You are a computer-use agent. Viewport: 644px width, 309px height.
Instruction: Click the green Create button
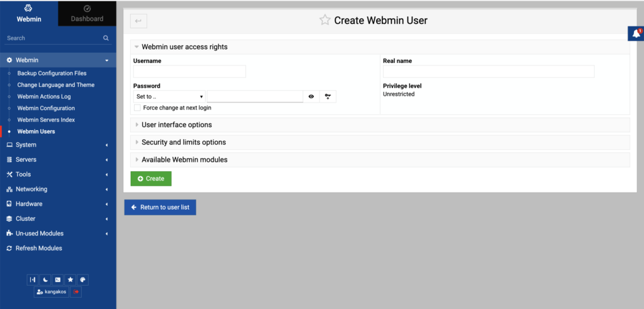[x=151, y=179]
